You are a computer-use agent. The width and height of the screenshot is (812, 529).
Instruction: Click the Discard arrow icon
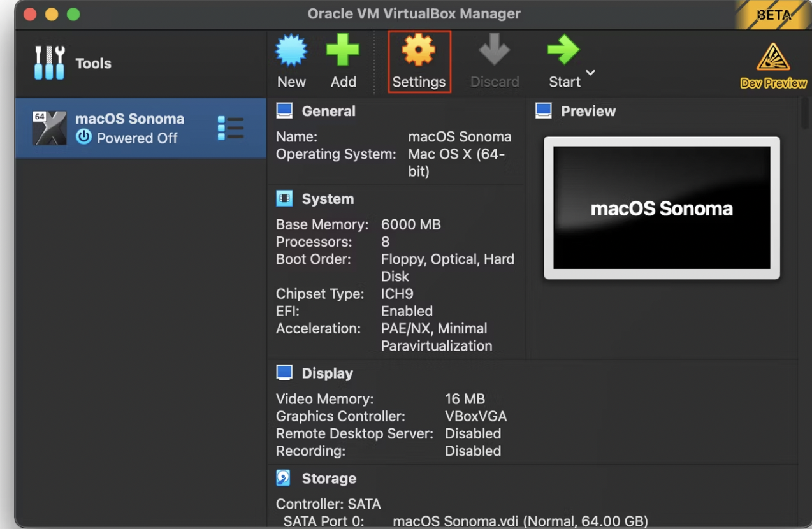495,51
